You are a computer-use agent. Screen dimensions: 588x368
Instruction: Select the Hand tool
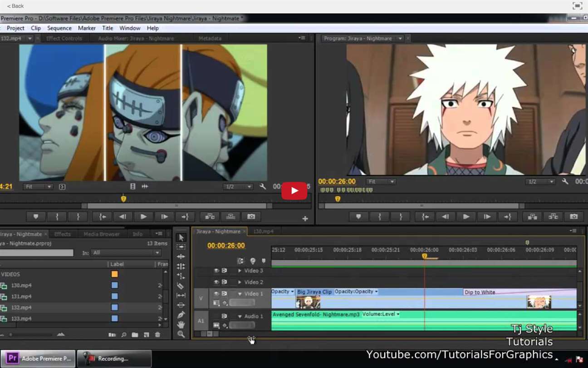181,324
